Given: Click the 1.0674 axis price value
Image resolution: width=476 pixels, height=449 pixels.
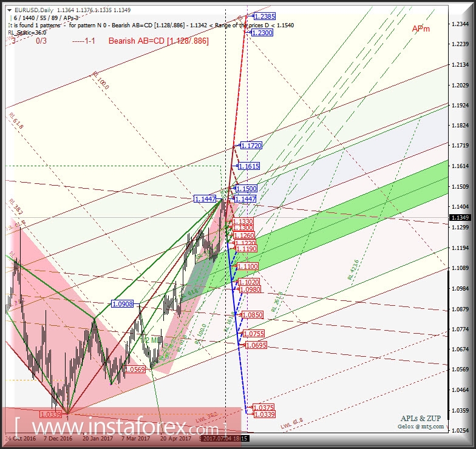Looking at the screenshot, I should click(460, 349).
